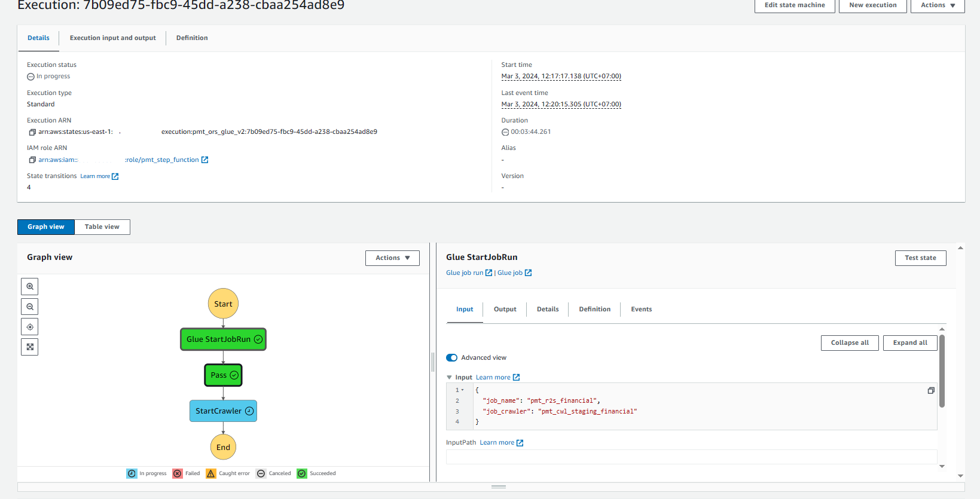980x499 pixels.
Task: Open the Definition tab at the top
Action: click(192, 38)
